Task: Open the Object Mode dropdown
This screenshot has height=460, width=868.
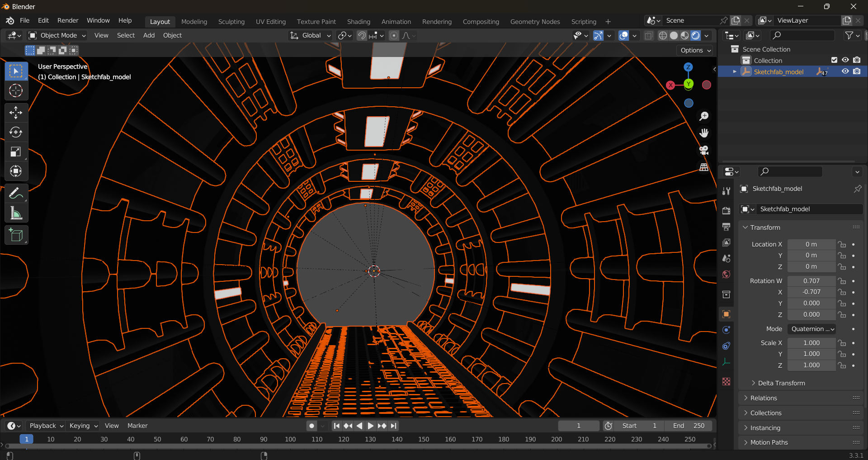Action: point(57,35)
